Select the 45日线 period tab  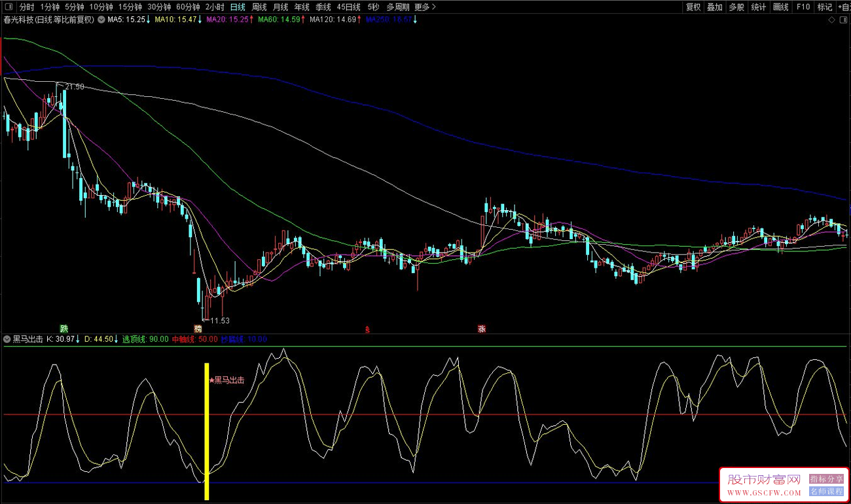[x=349, y=7]
